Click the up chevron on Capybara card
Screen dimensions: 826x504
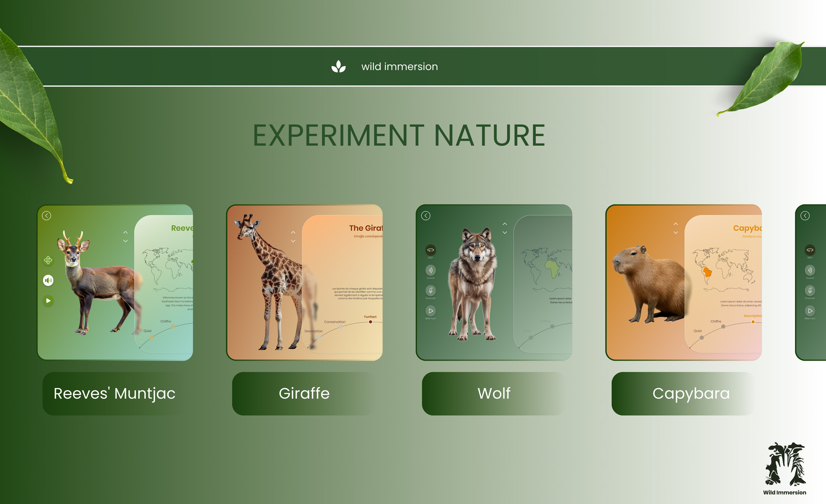click(676, 224)
